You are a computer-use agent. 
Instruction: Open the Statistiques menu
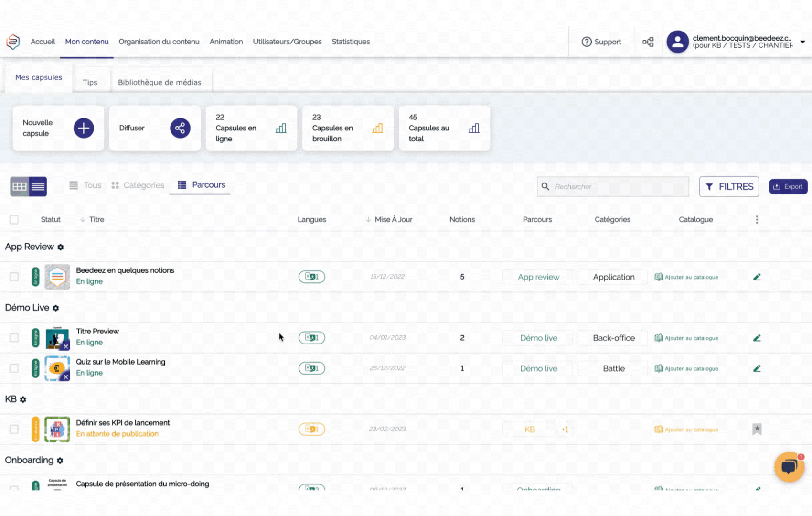pyautogui.click(x=351, y=42)
